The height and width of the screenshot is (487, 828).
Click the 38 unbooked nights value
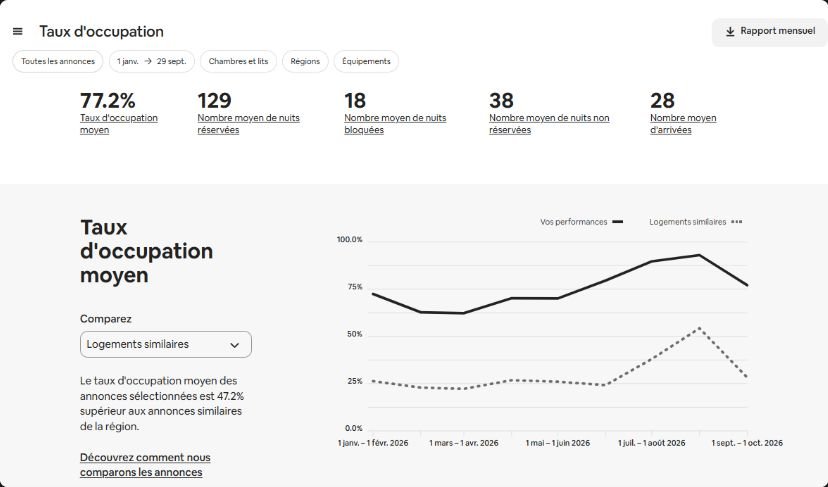tap(501, 100)
